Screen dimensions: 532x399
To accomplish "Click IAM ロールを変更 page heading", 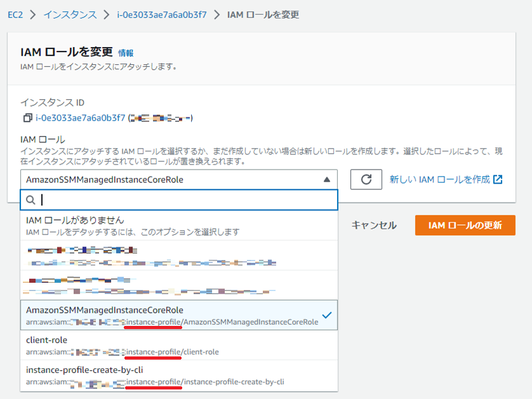I will tap(67, 52).
